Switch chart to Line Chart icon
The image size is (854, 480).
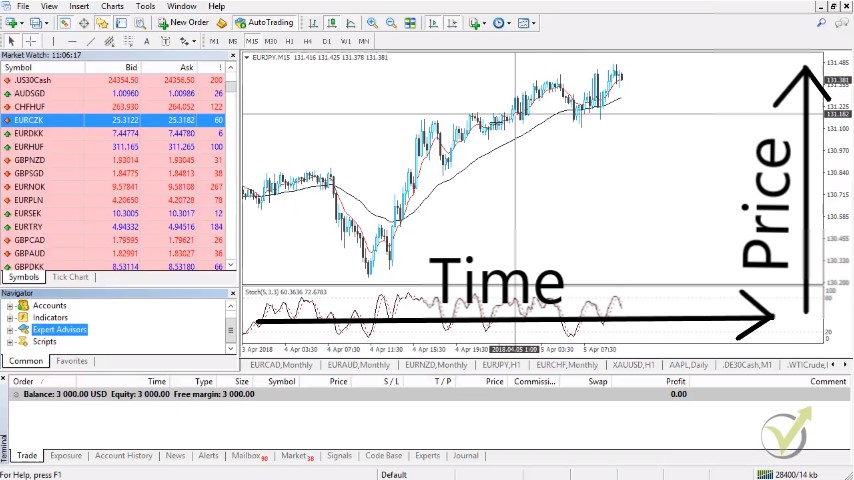(351, 23)
